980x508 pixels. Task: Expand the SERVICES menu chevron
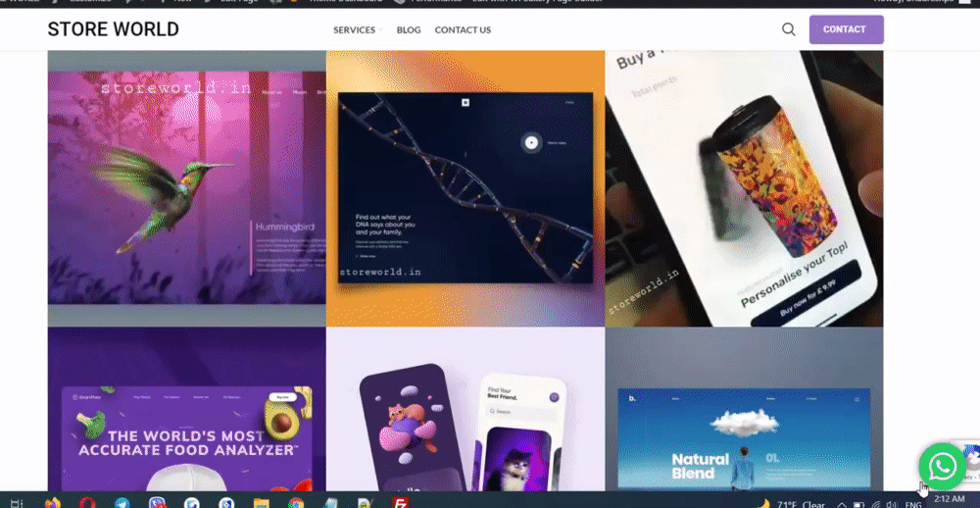click(x=380, y=30)
